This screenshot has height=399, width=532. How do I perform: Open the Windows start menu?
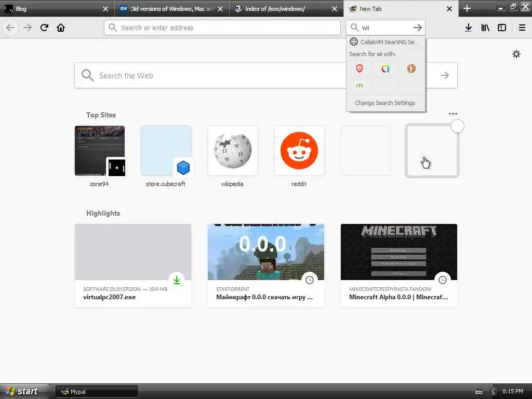coord(24,392)
